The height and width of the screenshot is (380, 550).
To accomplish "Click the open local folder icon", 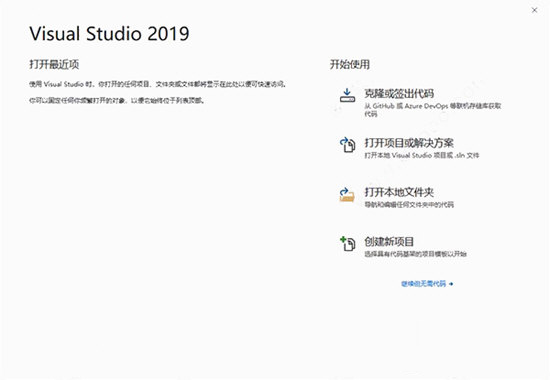I will tap(347, 194).
